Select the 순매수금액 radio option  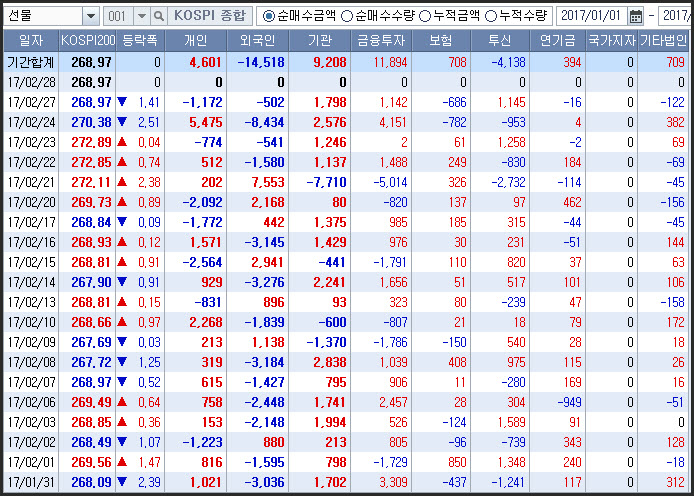coord(299,16)
